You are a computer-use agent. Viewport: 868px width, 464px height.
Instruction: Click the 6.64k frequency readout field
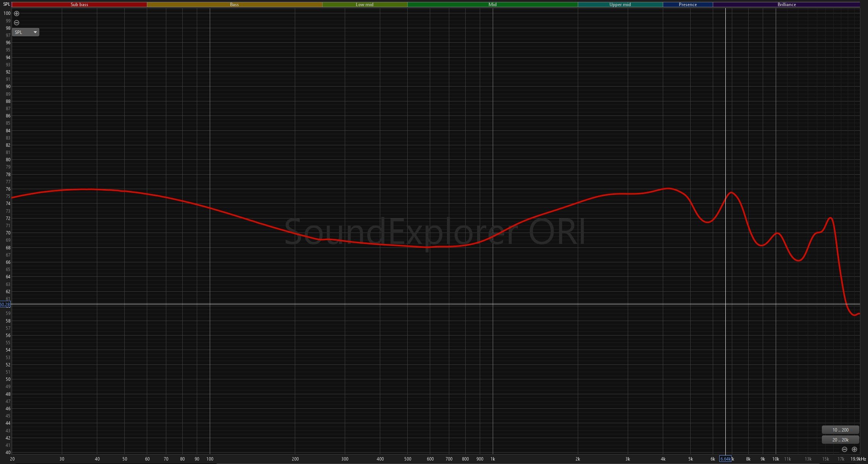point(726,459)
